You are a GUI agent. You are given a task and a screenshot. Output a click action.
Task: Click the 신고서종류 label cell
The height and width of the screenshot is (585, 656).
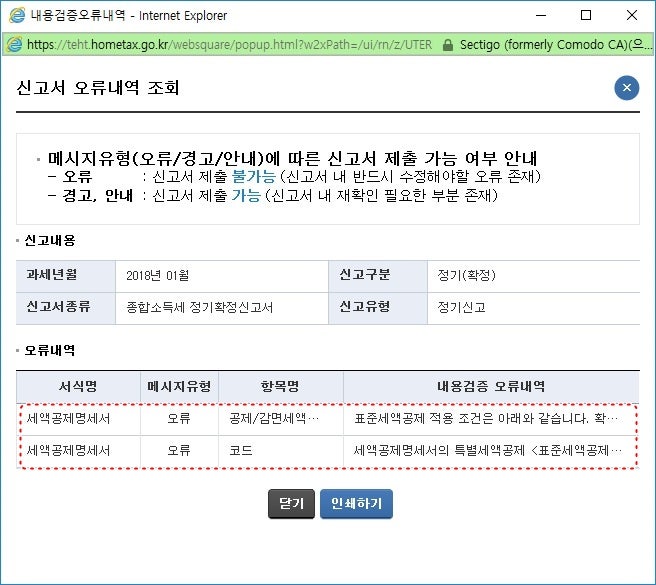pyautogui.click(x=66, y=308)
